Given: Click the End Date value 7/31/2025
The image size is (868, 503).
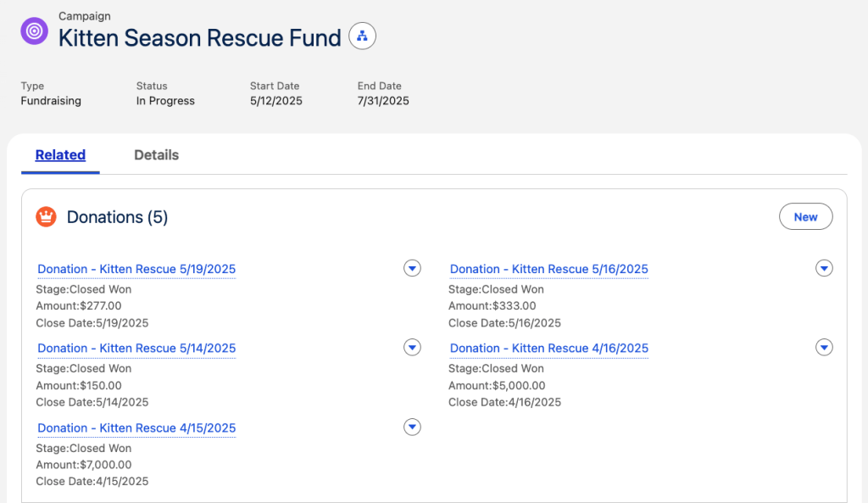Looking at the screenshot, I should (x=383, y=101).
